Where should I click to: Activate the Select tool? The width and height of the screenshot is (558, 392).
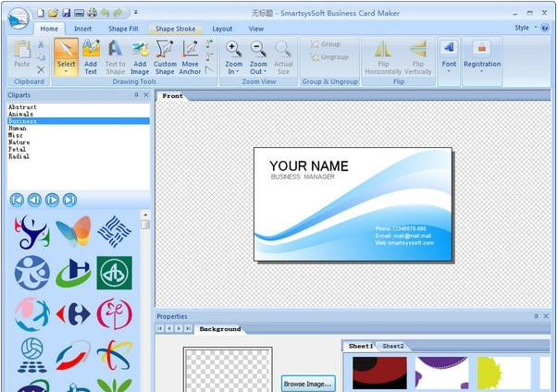tap(67, 57)
